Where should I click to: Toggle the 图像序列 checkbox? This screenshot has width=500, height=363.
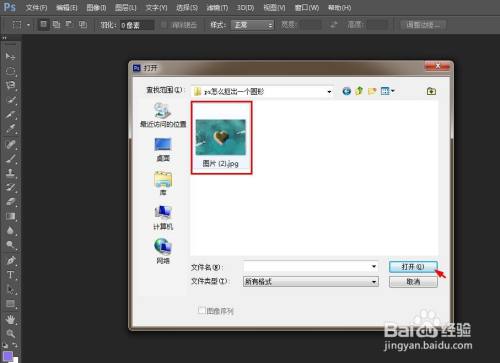(201, 310)
